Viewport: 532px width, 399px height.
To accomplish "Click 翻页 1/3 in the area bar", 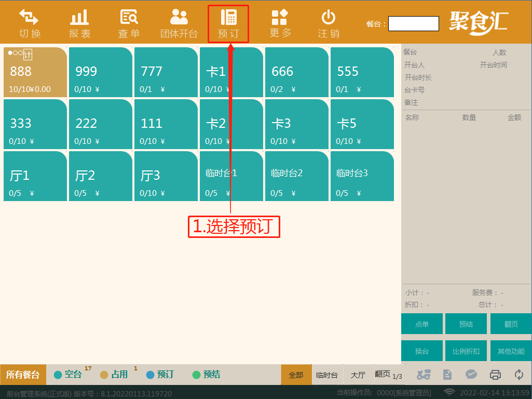I will (388, 375).
